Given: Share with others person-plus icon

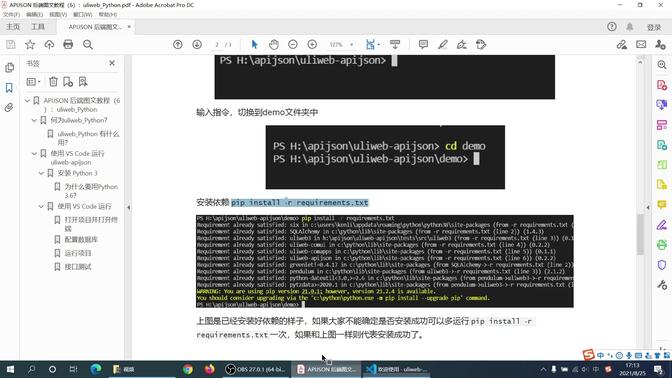Looking at the screenshot, I should 660,45.
